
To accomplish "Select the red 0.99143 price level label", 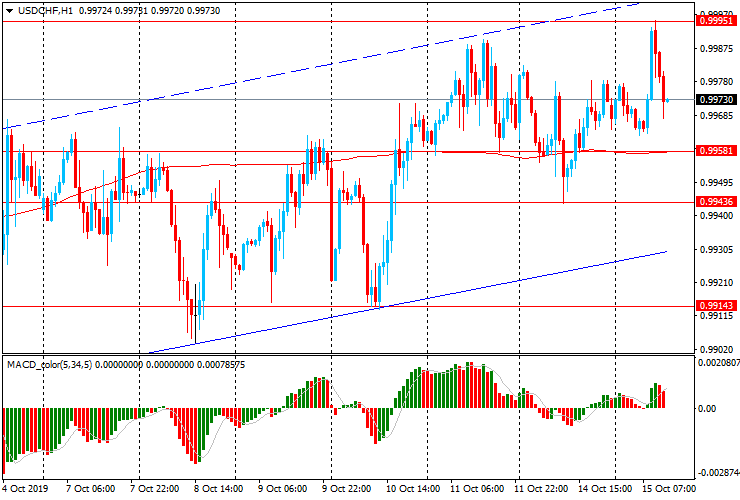I will pyautogui.click(x=716, y=305).
